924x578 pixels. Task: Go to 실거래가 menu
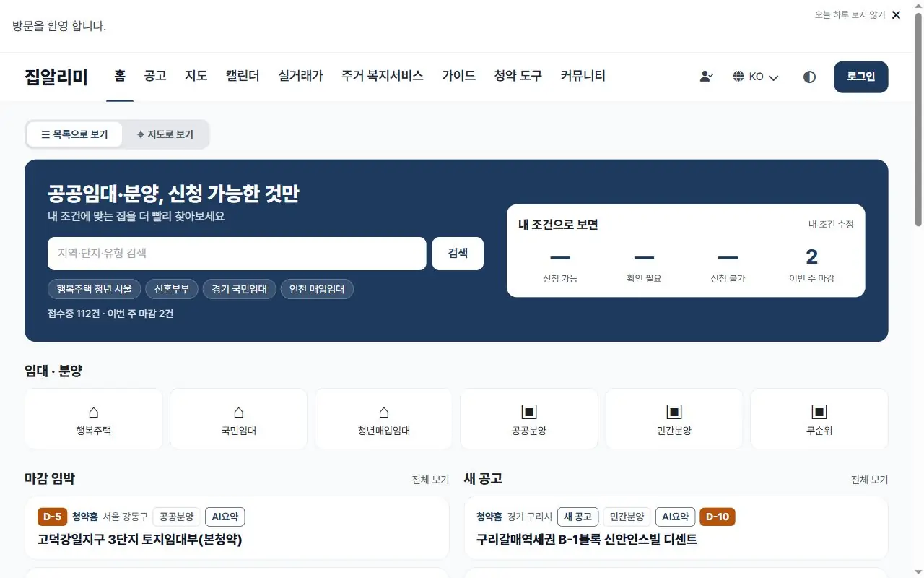coord(300,76)
